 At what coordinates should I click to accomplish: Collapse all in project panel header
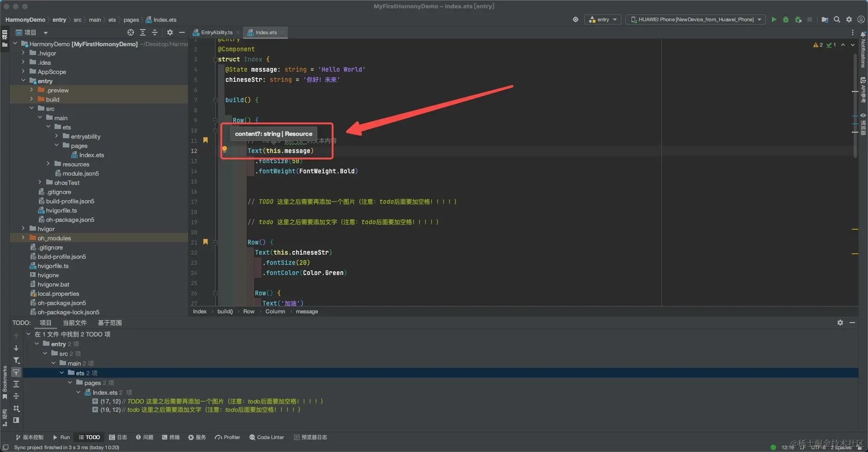pyautogui.click(x=155, y=32)
